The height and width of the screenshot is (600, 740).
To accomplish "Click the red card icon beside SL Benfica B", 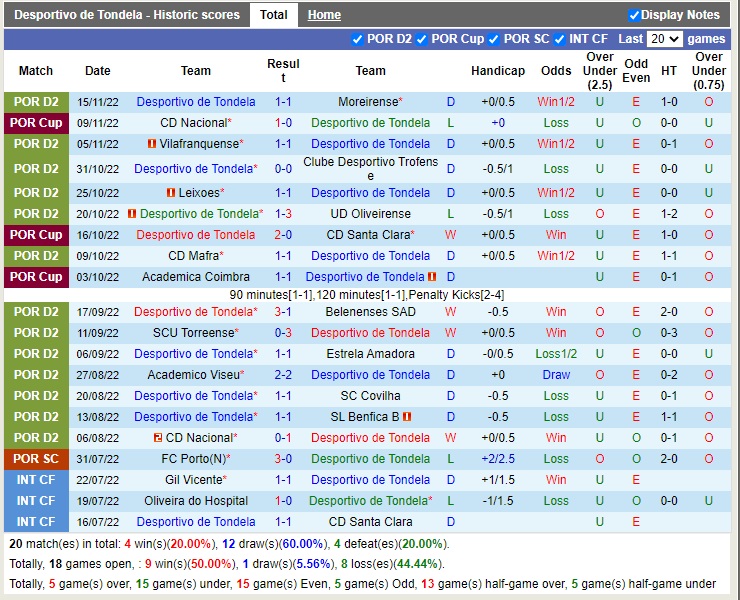I will coord(408,417).
